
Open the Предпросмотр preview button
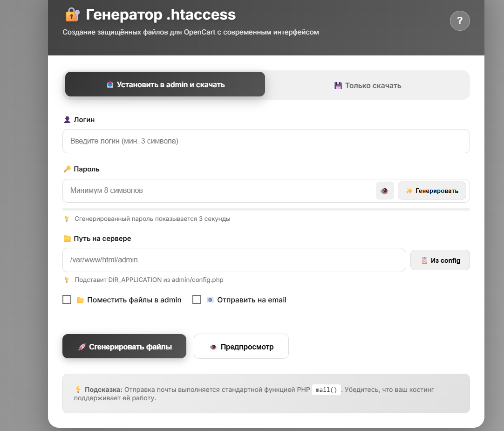[241, 347]
